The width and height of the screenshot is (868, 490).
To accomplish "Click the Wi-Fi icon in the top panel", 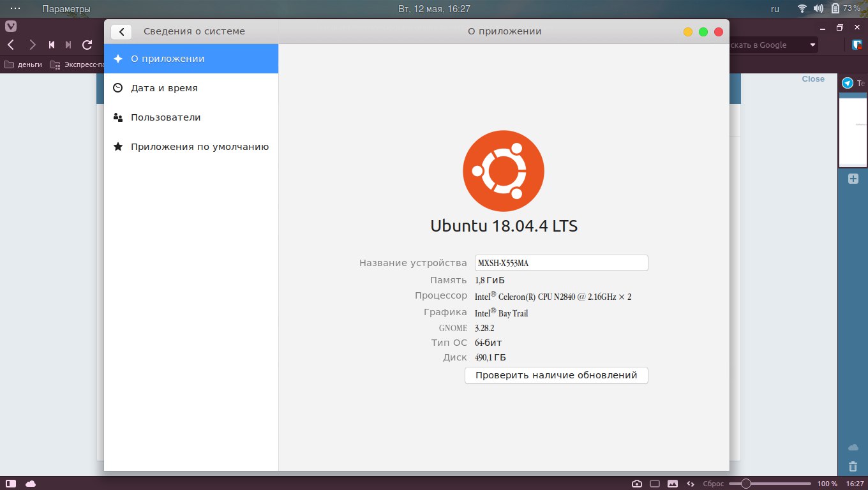I will (x=802, y=9).
